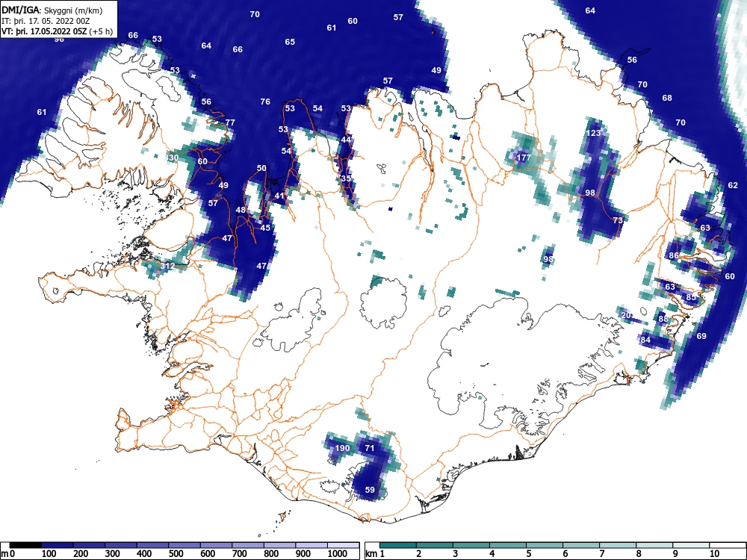Viewport: 747px width, 560px height.
Task: Click the '69' value off the southeast coast
Action: point(701,336)
